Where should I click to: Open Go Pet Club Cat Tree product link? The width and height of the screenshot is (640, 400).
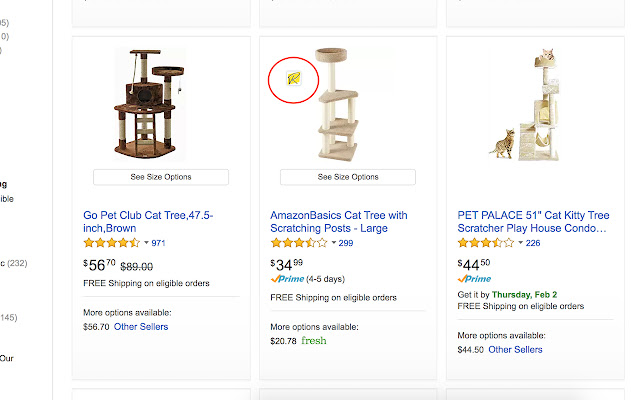[x=148, y=221]
